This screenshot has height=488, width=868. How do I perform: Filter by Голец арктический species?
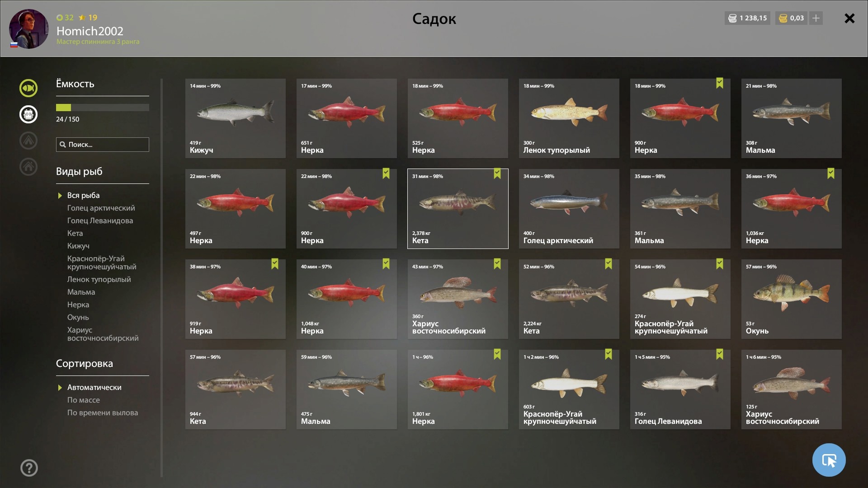point(101,208)
